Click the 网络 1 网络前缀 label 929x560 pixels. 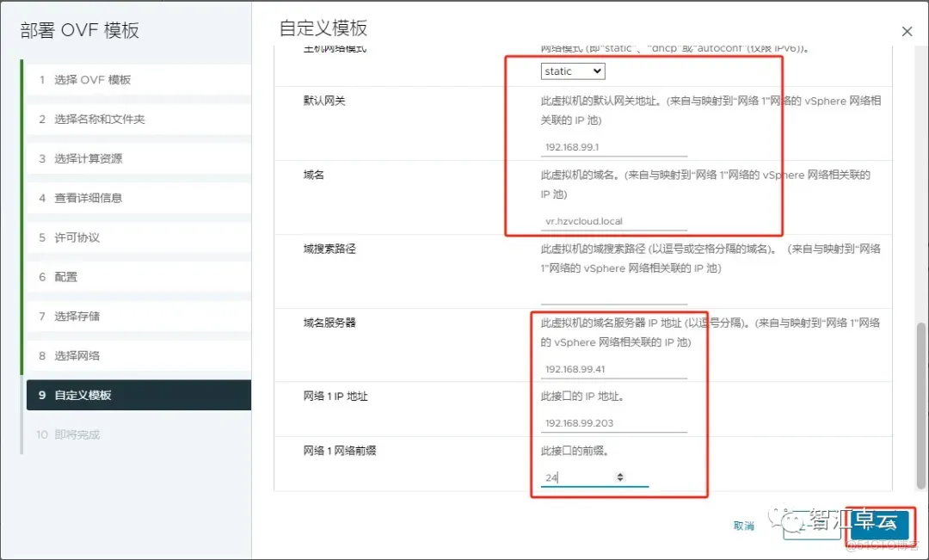click(x=340, y=451)
